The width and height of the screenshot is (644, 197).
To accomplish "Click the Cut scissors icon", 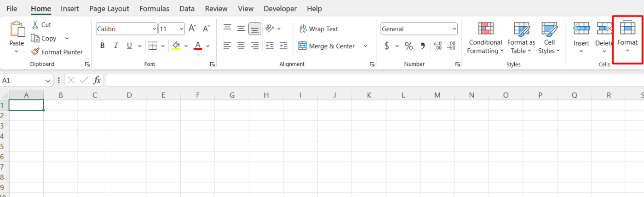I will pyautogui.click(x=35, y=24).
